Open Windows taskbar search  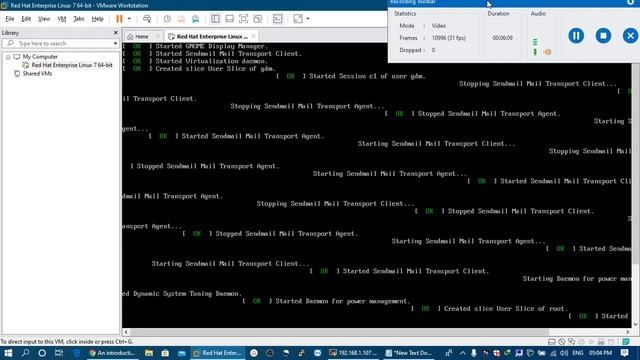25,353
